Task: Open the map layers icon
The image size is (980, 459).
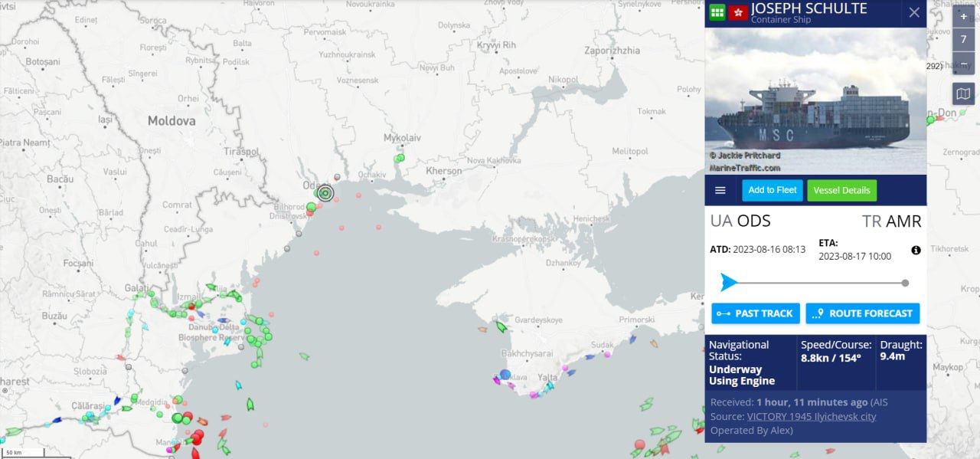Action: click(963, 94)
